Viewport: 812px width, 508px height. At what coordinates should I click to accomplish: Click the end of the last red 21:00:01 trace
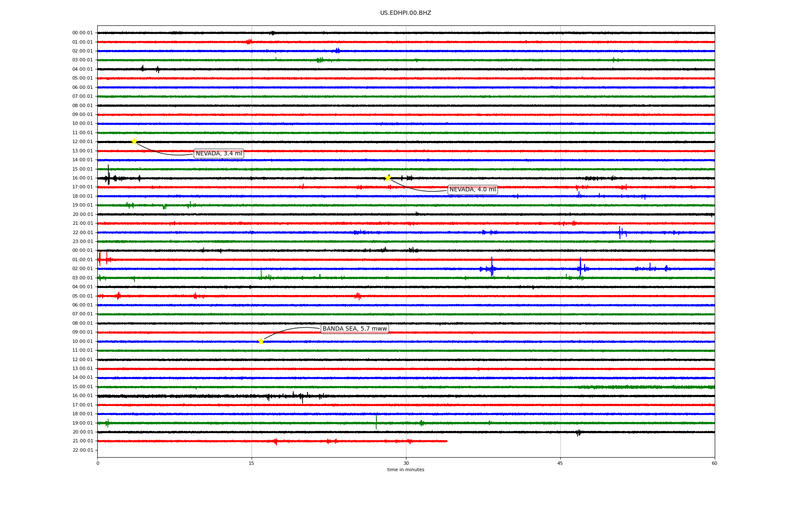[x=447, y=441]
